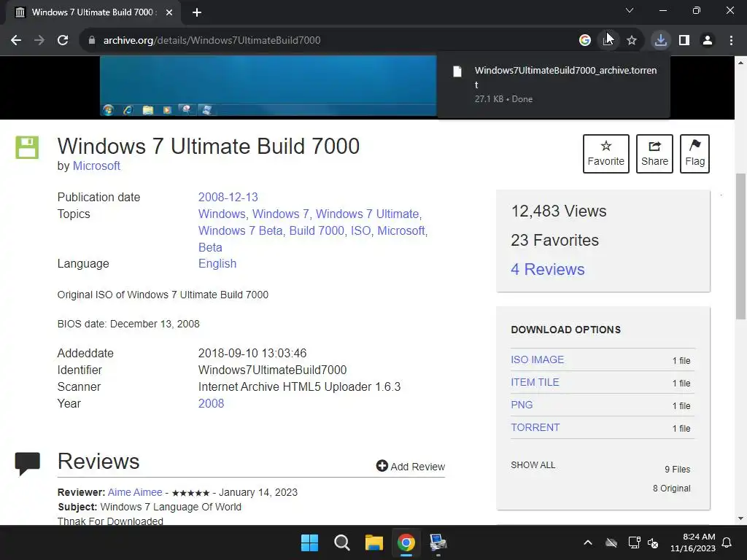This screenshot has width=747, height=560.
Task: Click the 12,483 Views text
Action: [558, 211]
